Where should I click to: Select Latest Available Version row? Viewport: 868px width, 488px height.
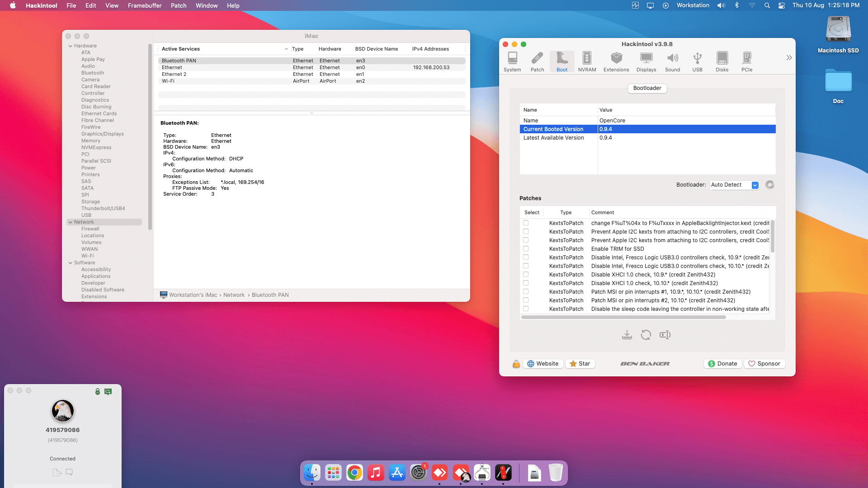coord(647,138)
